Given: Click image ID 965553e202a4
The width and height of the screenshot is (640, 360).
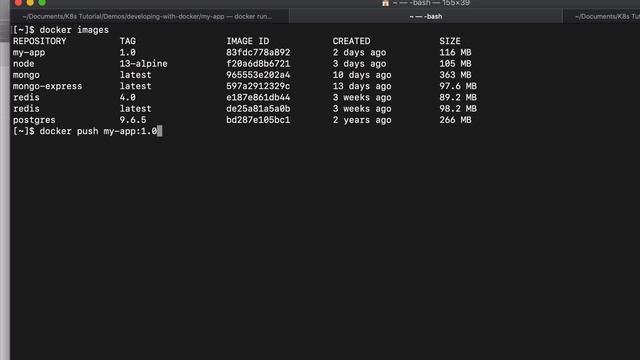Looking at the screenshot, I should (258, 75).
